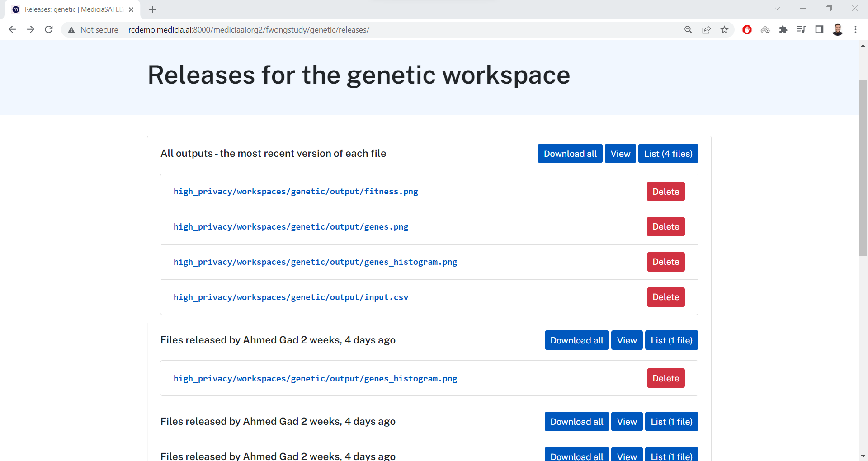Click the page vertical scrollbar thumb

pos(863,168)
